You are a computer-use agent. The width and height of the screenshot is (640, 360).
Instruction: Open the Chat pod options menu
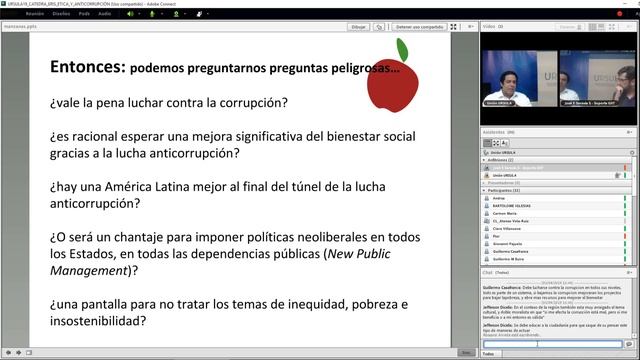pos(629,273)
